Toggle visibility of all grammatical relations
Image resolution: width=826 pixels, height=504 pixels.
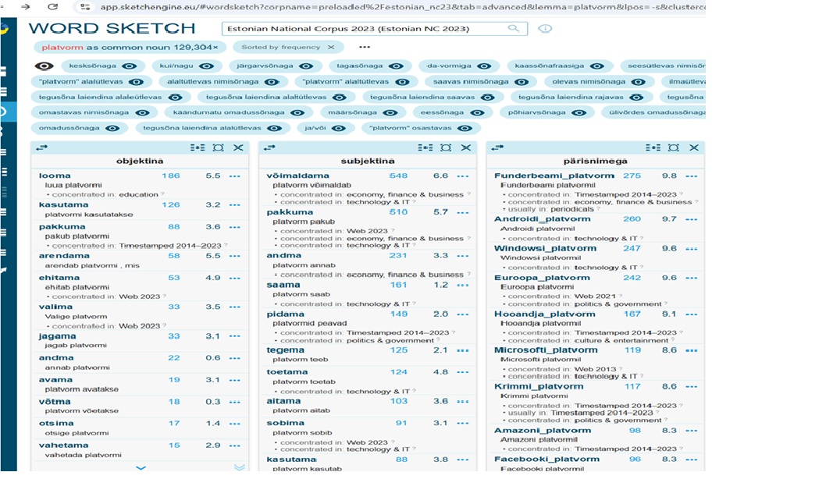(44, 66)
